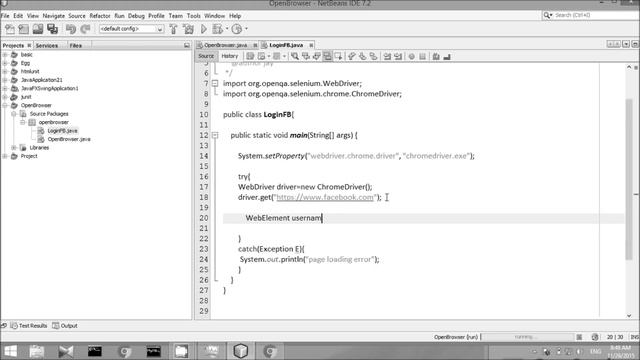Switch to the Services tab
The width and height of the screenshot is (640, 360).
click(x=47, y=45)
